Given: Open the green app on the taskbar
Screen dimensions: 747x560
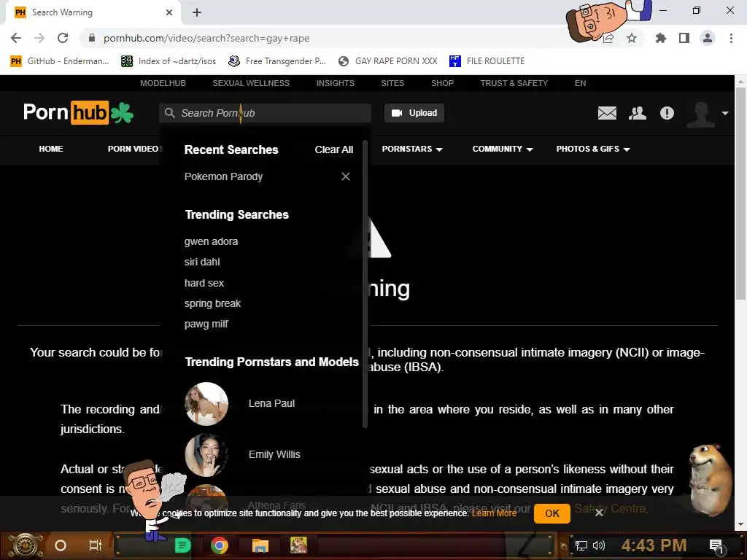Looking at the screenshot, I should tap(182, 545).
